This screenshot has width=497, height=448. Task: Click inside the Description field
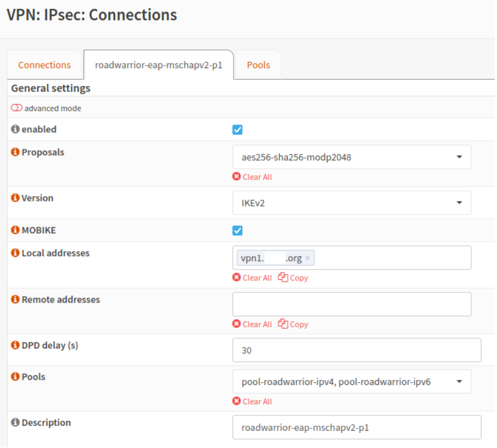pos(355,427)
